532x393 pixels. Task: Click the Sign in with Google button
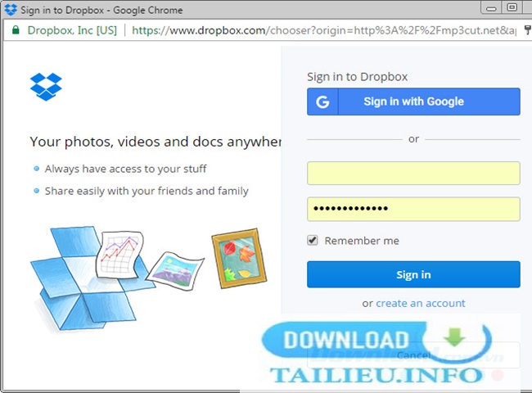413,102
